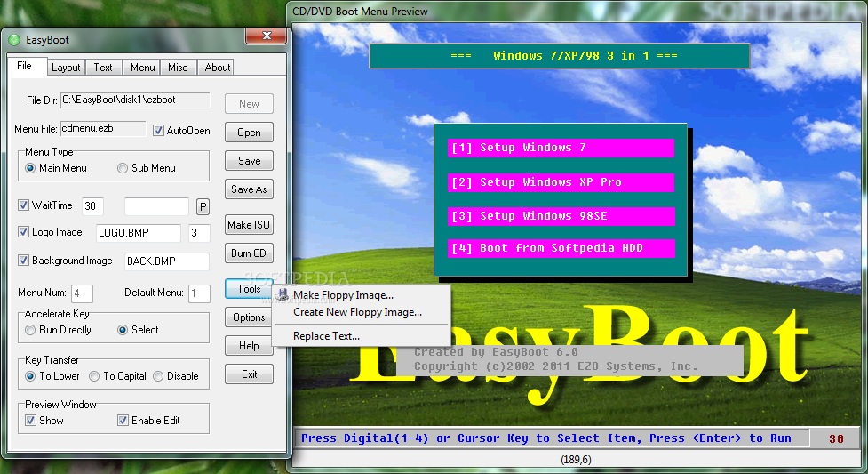The image size is (868, 474).
Task: Toggle the WaitTime checkbox
Action: pos(23,205)
